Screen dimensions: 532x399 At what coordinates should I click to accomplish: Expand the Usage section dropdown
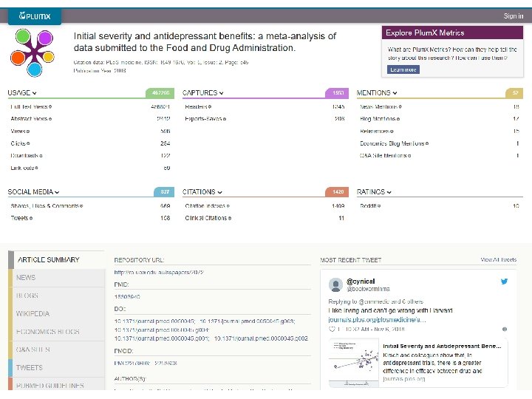point(35,93)
